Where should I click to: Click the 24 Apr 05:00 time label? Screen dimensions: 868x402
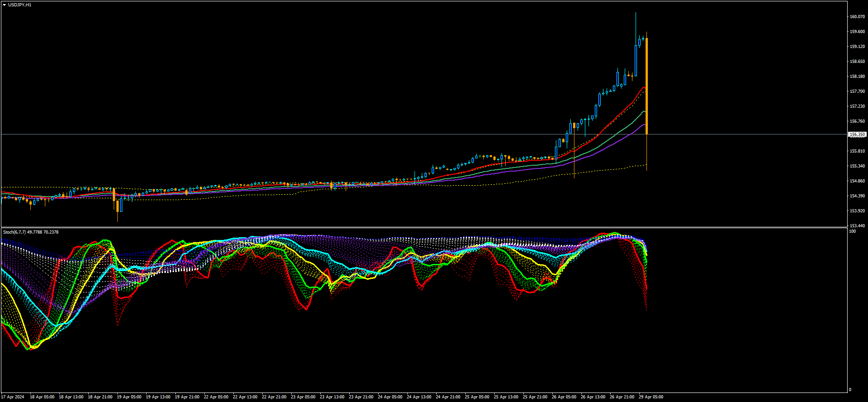pyautogui.click(x=390, y=397)
